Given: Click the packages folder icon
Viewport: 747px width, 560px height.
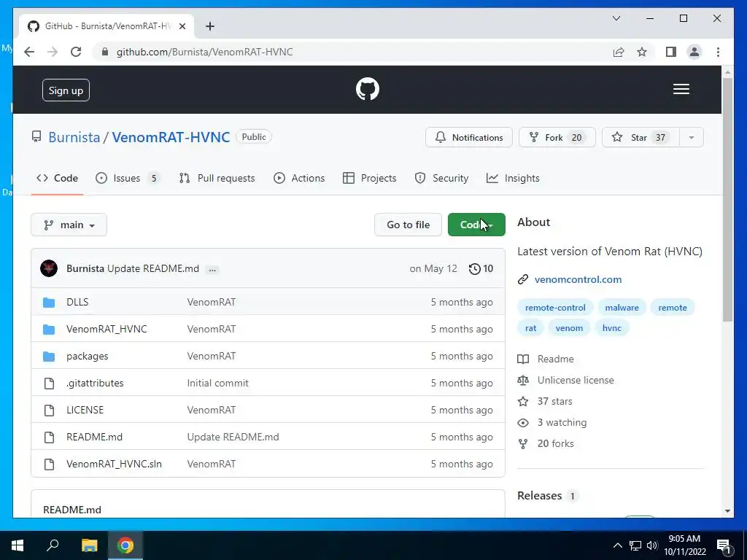Looking at the screenshot, I should point(49,356).
